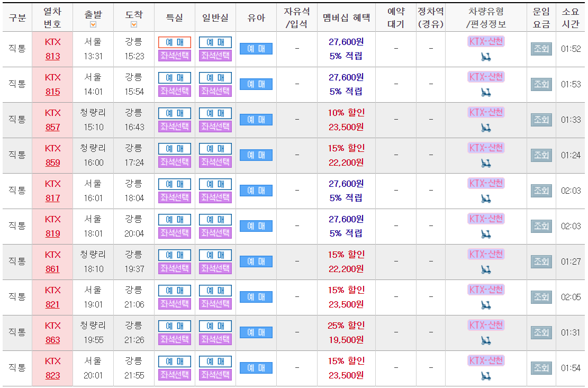Screen dimensions: 588x388
Task: Click the 특실 column header
Action: coord(174,17)
